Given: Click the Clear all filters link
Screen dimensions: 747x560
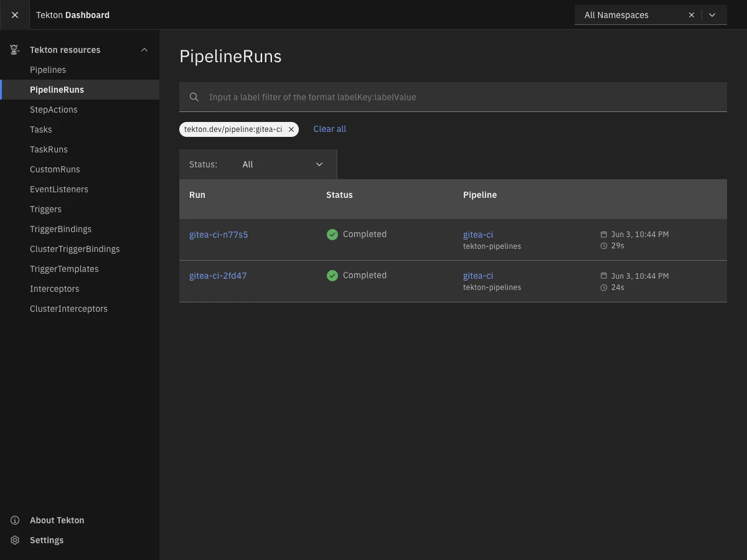Looking at the screenshot, I should [x=329, y=129].
